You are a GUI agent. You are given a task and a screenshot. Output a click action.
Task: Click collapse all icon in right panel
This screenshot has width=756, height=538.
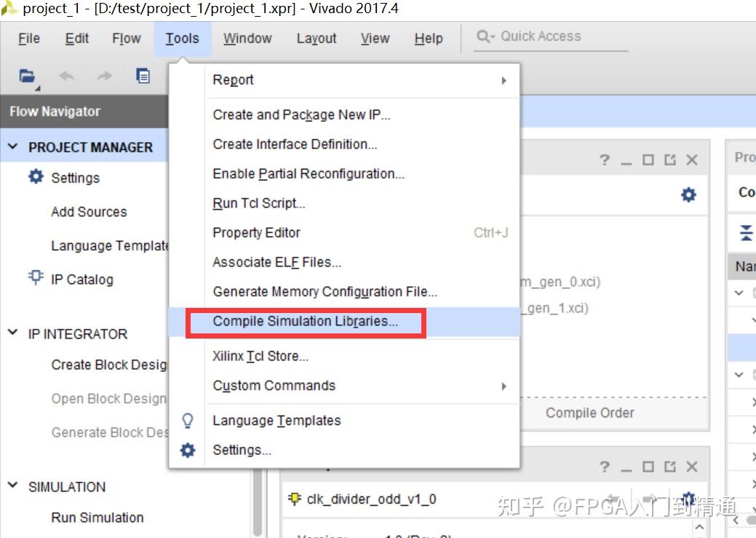click(746, 232)
